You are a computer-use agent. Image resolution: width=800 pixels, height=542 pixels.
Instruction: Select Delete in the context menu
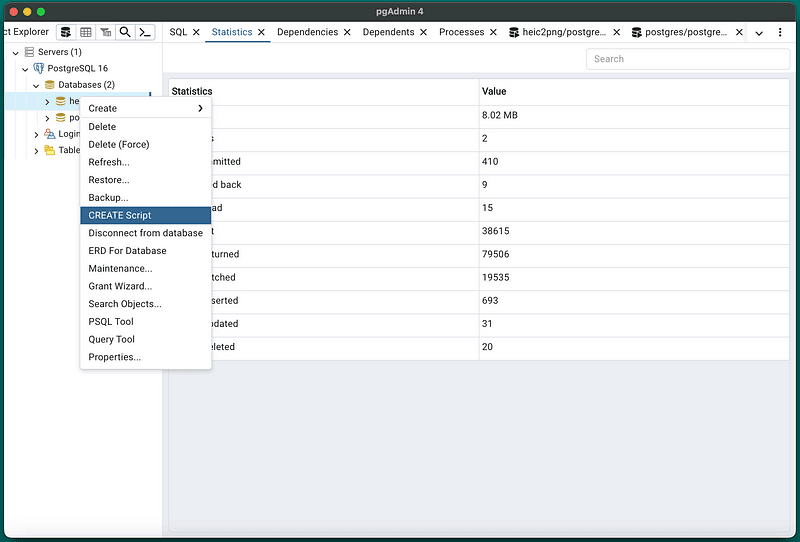145,127
